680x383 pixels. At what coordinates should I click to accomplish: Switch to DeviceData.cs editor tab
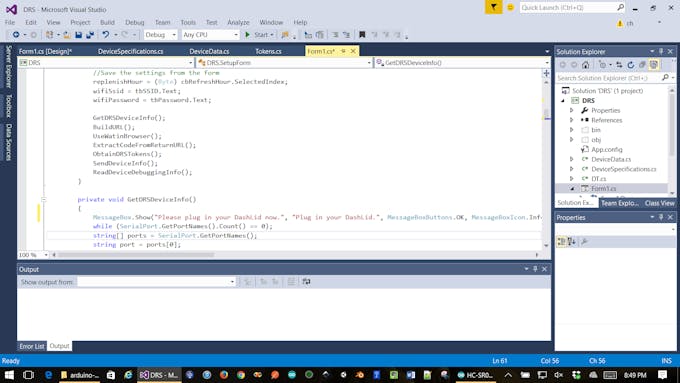coord(209,51)
